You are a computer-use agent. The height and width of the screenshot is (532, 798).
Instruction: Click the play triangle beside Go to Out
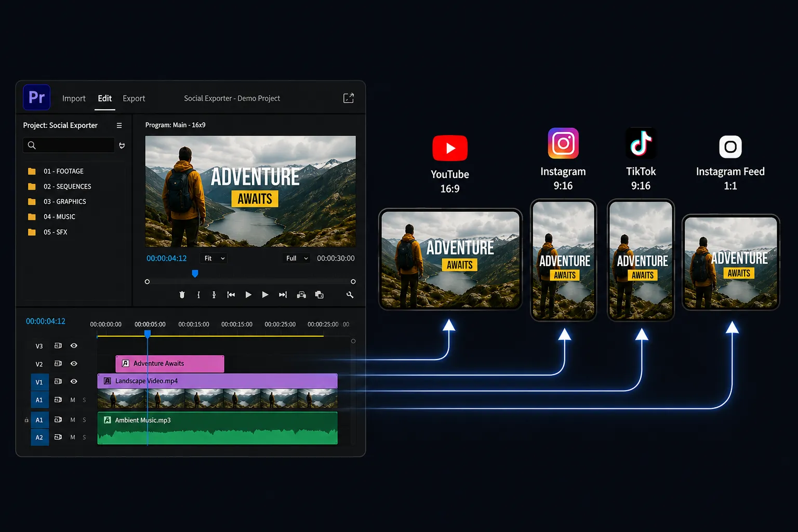coord(265,295)
